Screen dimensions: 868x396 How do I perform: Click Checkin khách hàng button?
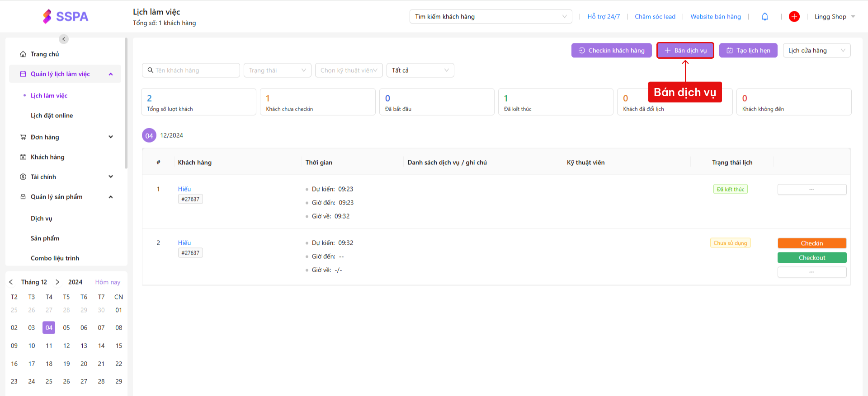coord(612,51)
